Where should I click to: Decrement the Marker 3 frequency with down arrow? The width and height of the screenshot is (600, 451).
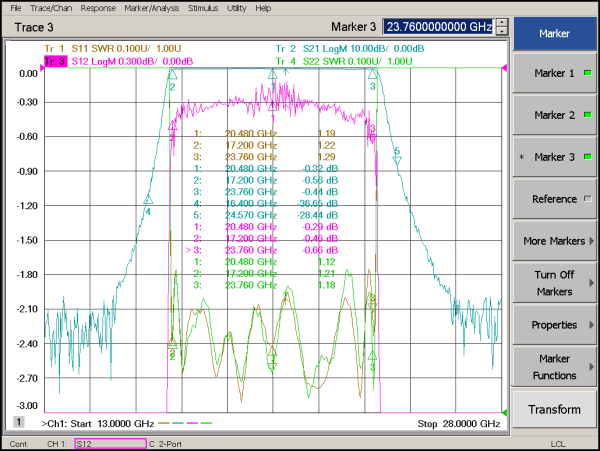[x=502, y=33]
